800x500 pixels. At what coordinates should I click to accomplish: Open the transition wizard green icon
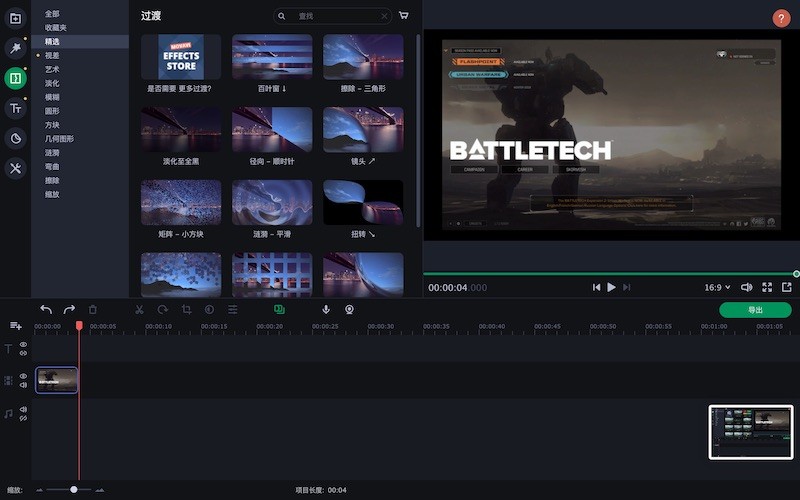279,309
